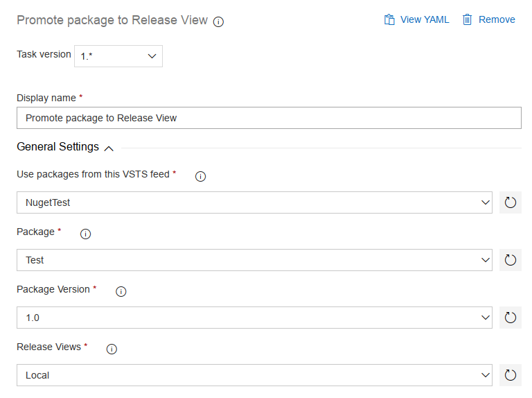Click info icon for Release Views
Screen dimensions: 532x398
click(112, 349)
